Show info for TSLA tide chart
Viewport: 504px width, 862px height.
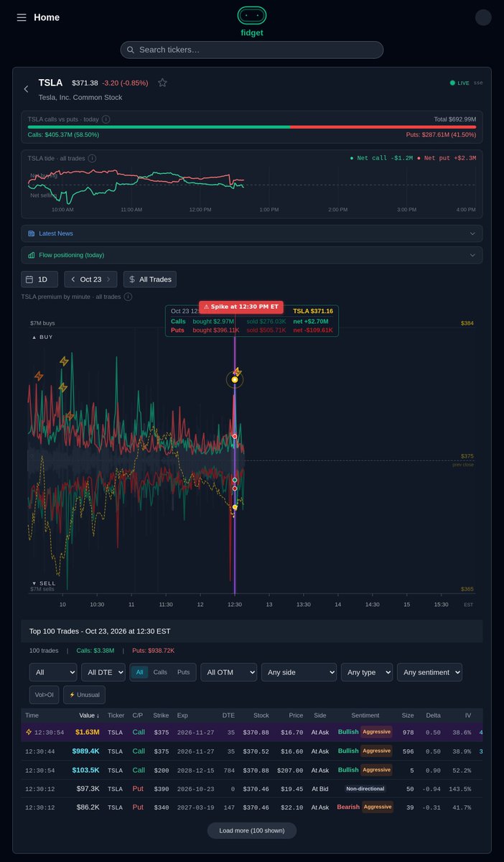[x=91, y=158]
